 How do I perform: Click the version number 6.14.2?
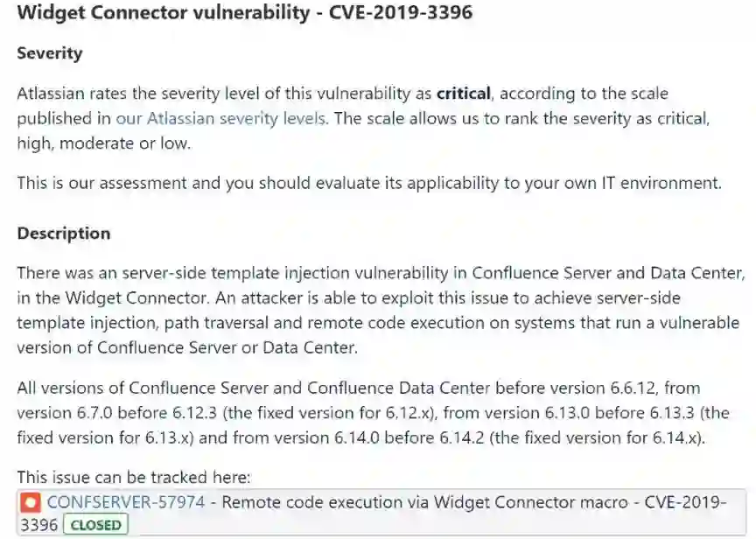pos(455,437)
